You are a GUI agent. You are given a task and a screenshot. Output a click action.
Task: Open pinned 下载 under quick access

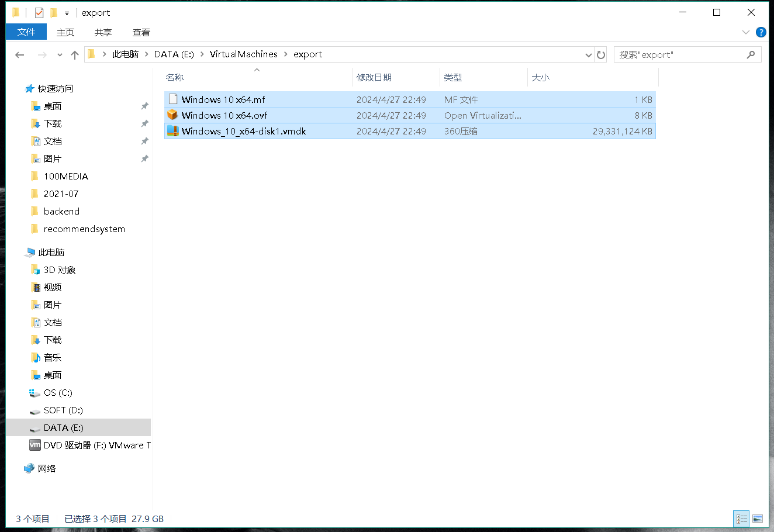(53, 124)
